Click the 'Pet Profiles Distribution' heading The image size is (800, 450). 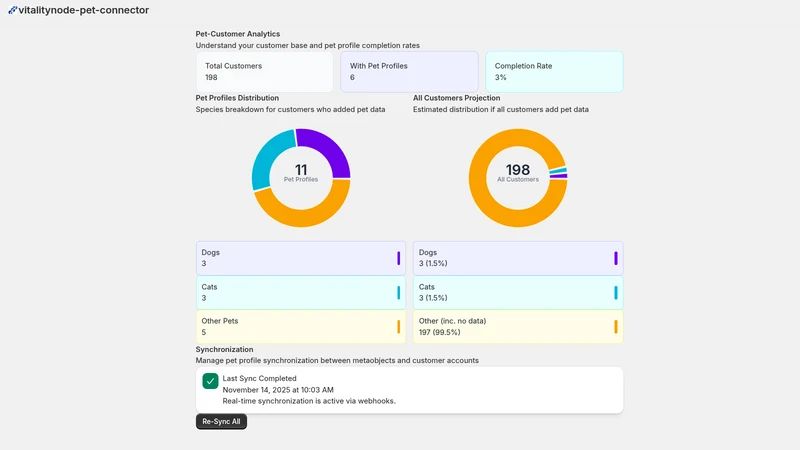tap(237, 98)
